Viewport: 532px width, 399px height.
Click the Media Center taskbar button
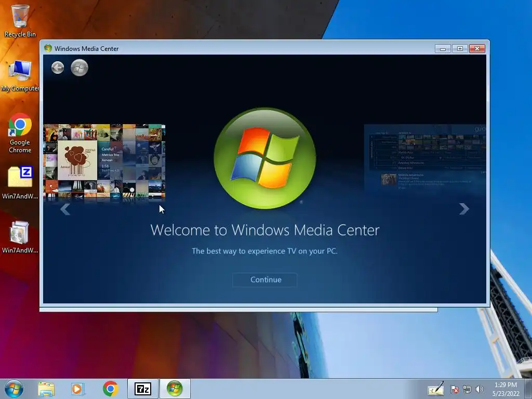pos(175,389)
